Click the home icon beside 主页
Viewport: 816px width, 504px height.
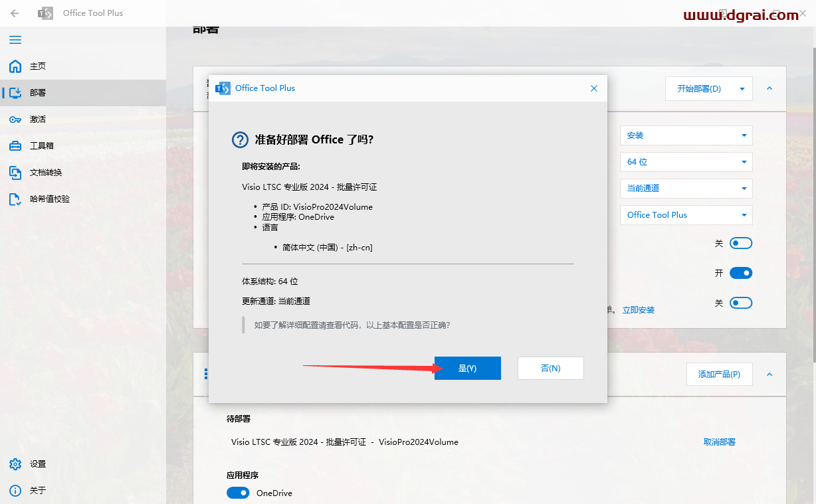pyautogui.click(x=15, y=66)
